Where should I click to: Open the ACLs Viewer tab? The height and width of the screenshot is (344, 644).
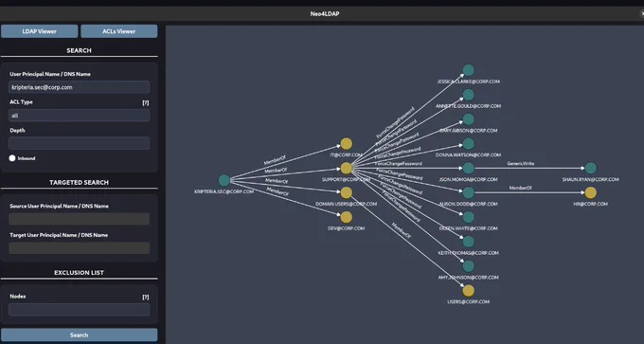pyautogui.click(x=119, y=31)
